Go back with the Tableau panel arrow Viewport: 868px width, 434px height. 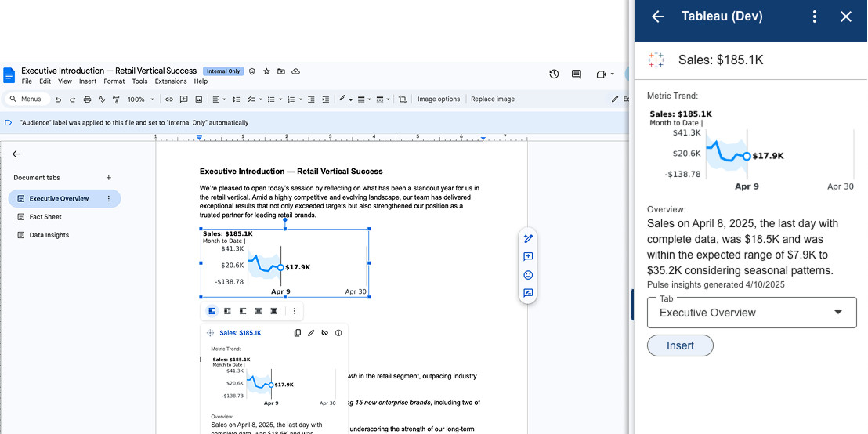[657, 16]
